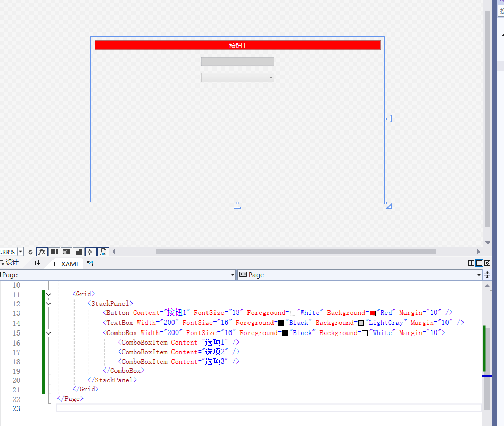Click the Content="按钮1" attribute value
The width and height of the screenshot is (504, 426).
tap(177, 313)
